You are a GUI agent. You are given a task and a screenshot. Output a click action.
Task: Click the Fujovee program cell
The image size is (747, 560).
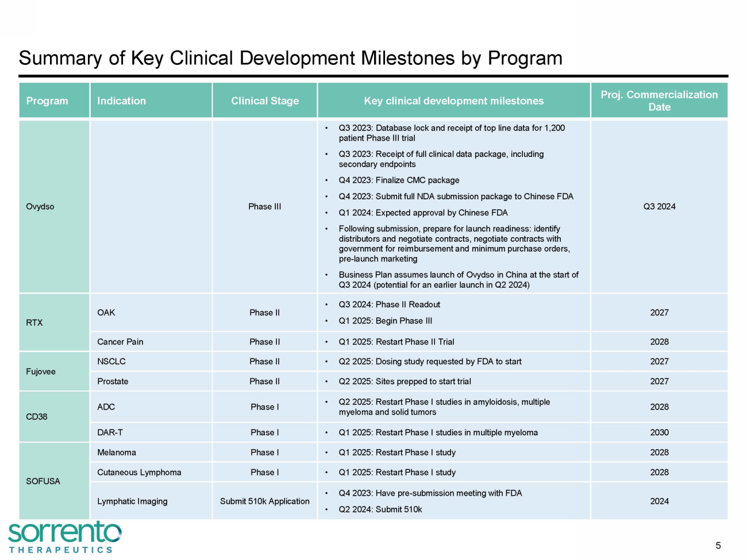pos(41,372)
